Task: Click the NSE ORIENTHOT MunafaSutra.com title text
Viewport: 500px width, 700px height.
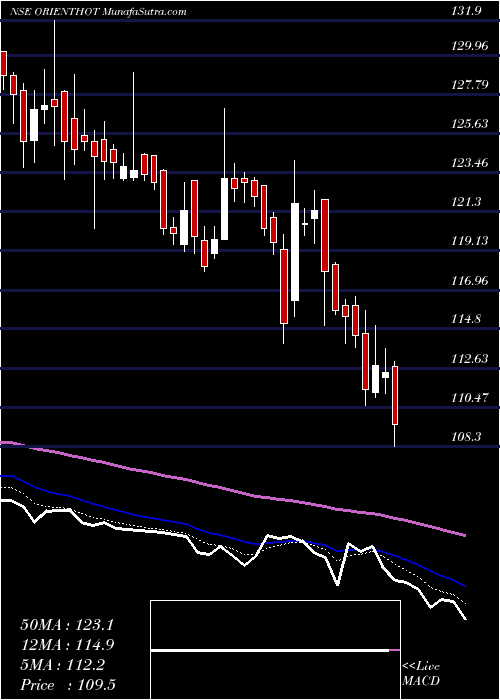Action: coord(97,12)
